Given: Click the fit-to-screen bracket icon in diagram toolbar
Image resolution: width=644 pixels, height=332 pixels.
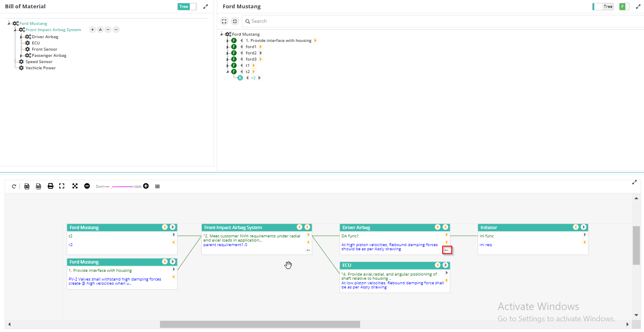Looking at the screenshot, I should 62,186.
